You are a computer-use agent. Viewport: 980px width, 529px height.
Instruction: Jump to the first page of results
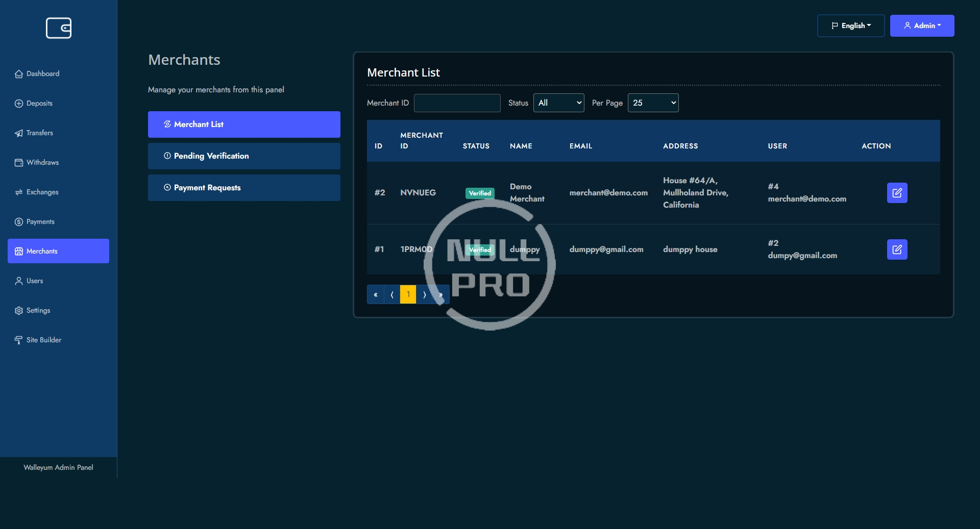[375, 294]
